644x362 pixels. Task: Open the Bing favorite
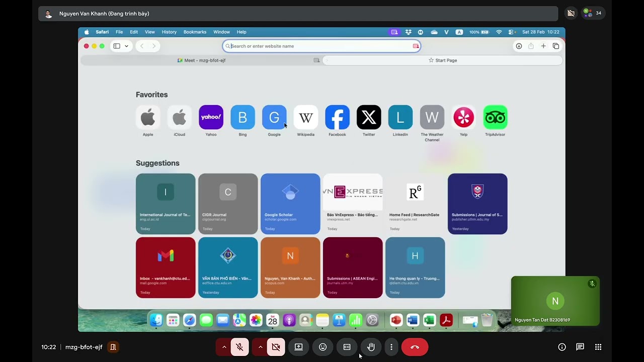pyautogui.click(x=243, y=117)
